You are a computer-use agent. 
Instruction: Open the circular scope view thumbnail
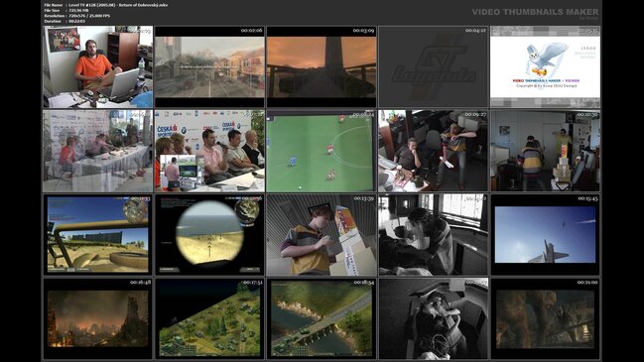tap(209, 234)
